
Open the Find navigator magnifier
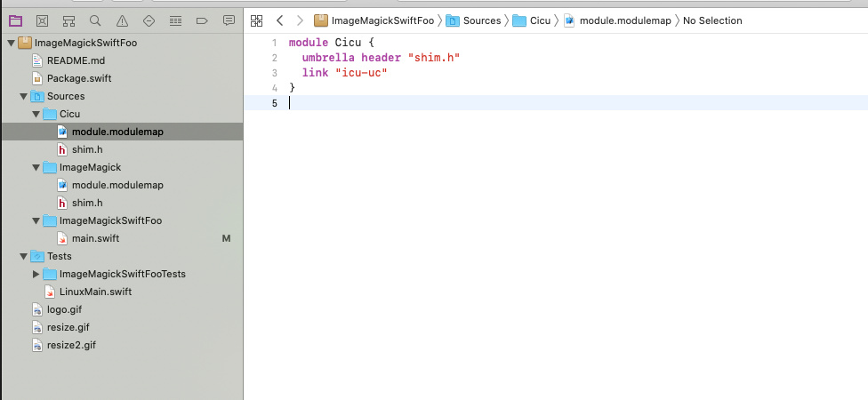click(95, 21)
